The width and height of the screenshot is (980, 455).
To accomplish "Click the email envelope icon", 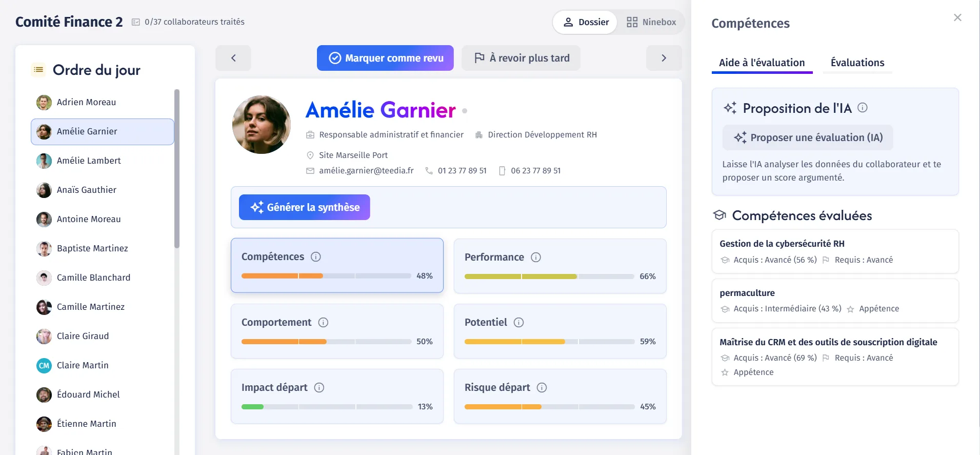I will (310, 171).
